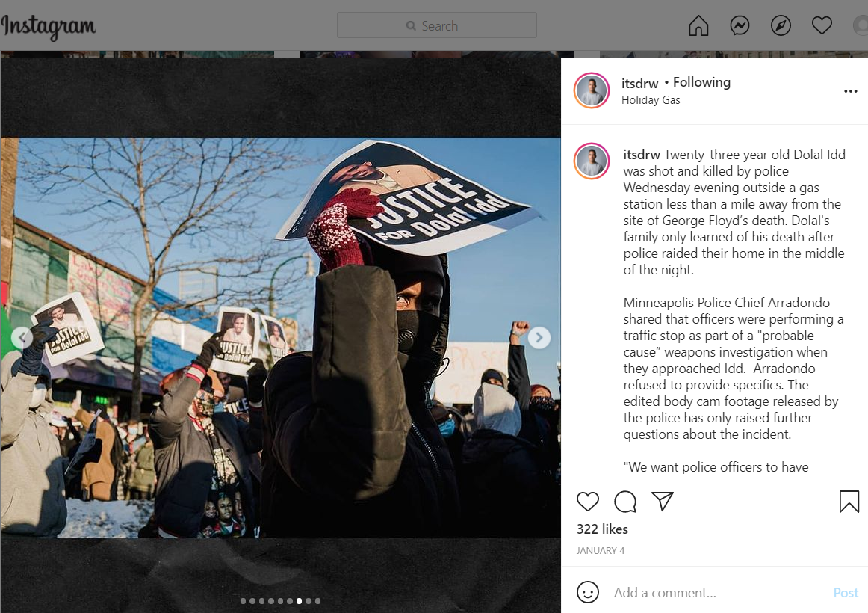Image resolution: width=868 pixels, height=613 pixels.
Task: Open itsdrw profile from header username
Action: coord(639,83)
